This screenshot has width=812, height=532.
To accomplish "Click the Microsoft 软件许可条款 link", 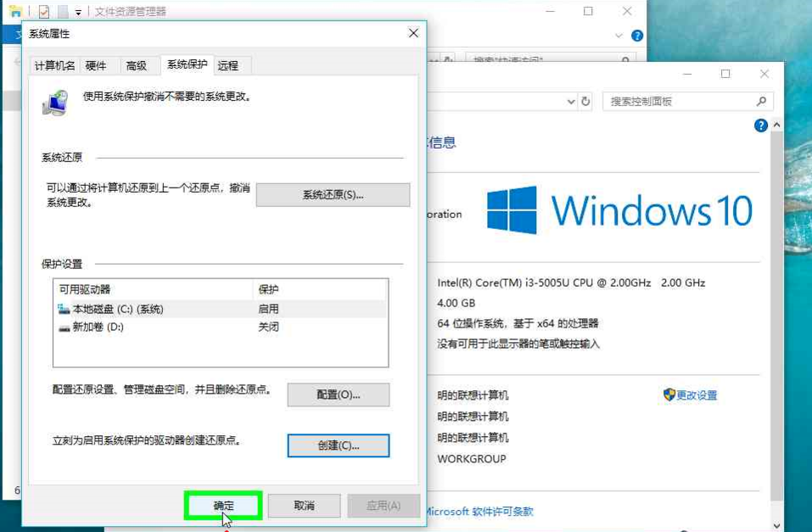I will click(x=479, y=512).
